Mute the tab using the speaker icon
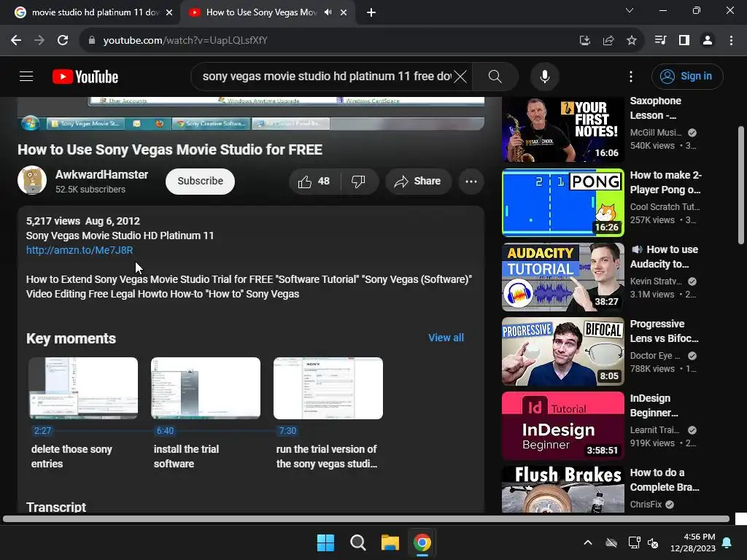 [328, 12]
